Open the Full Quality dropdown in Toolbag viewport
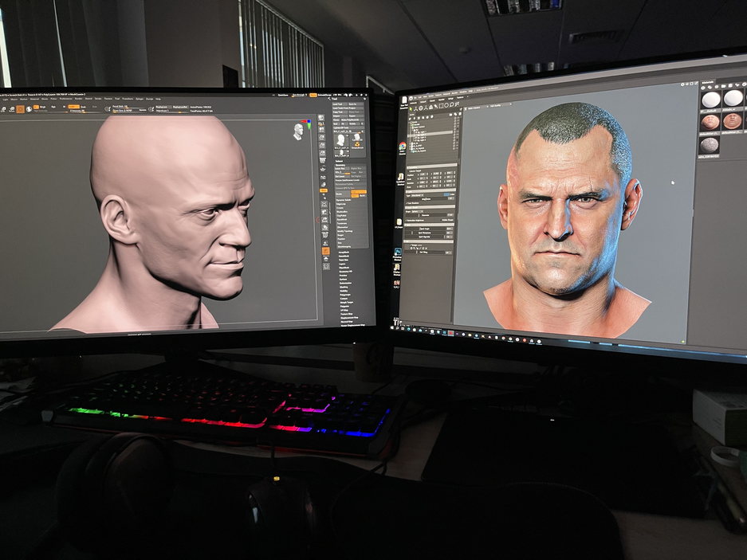 coord(501,105)
